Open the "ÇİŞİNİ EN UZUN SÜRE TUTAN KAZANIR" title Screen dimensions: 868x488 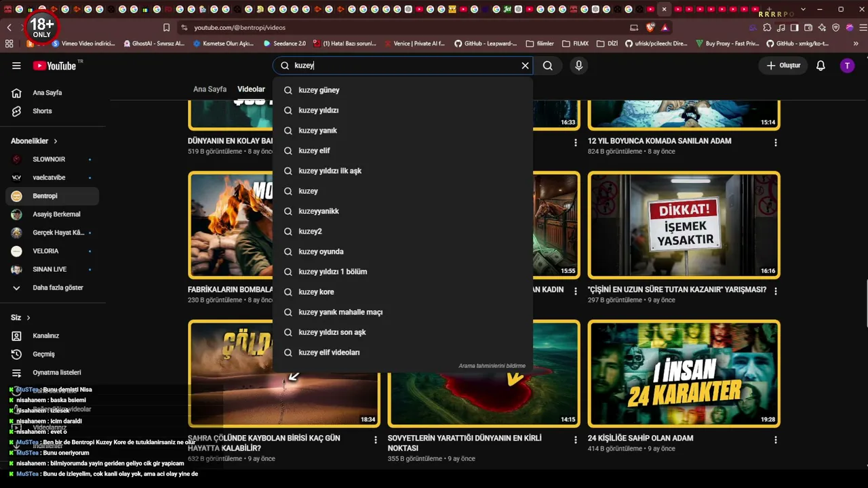coord(677,289)
